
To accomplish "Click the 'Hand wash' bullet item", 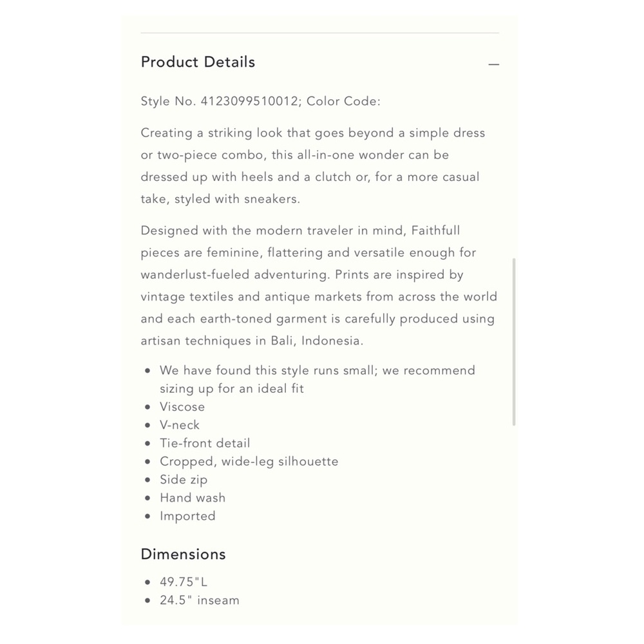I will point(193,498).
